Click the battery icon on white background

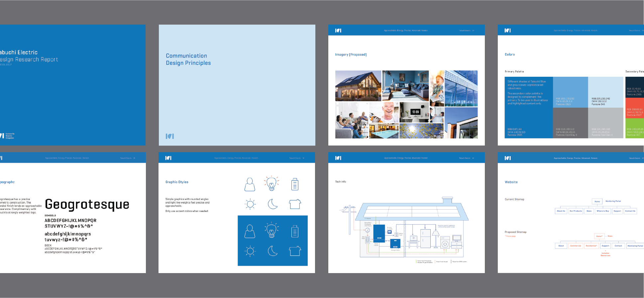click(x=295, y=184)
